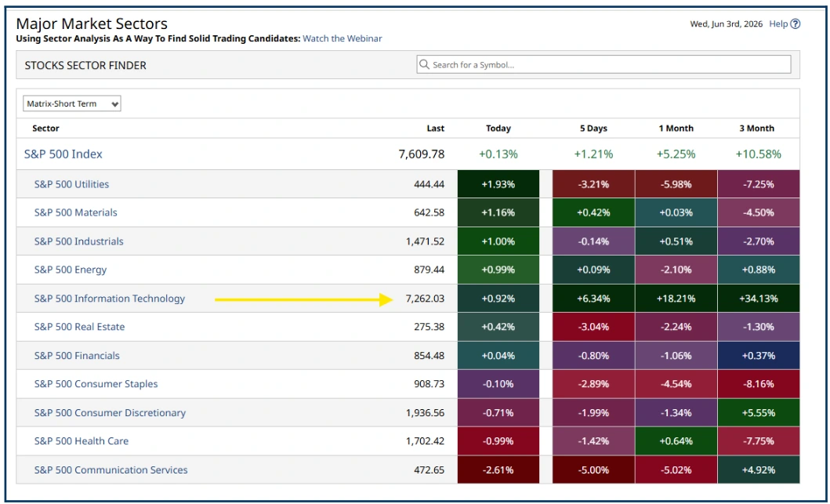Click the Last column header
Image resolution: width=830 pixels, height=504 pixels.
[436, 128]
